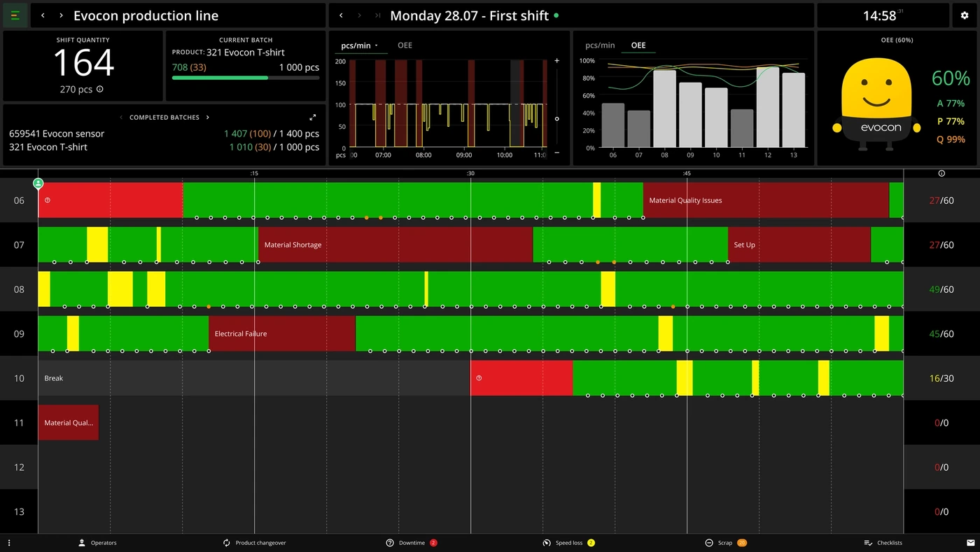Open the three-dot menu in bottom bar
Viewport: 980px width, 552px height.
9,543
